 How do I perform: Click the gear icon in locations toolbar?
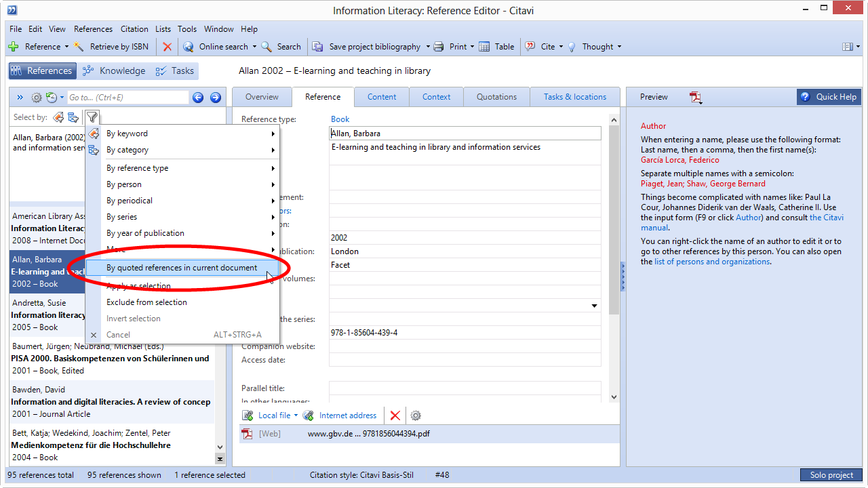coord(416,415)
